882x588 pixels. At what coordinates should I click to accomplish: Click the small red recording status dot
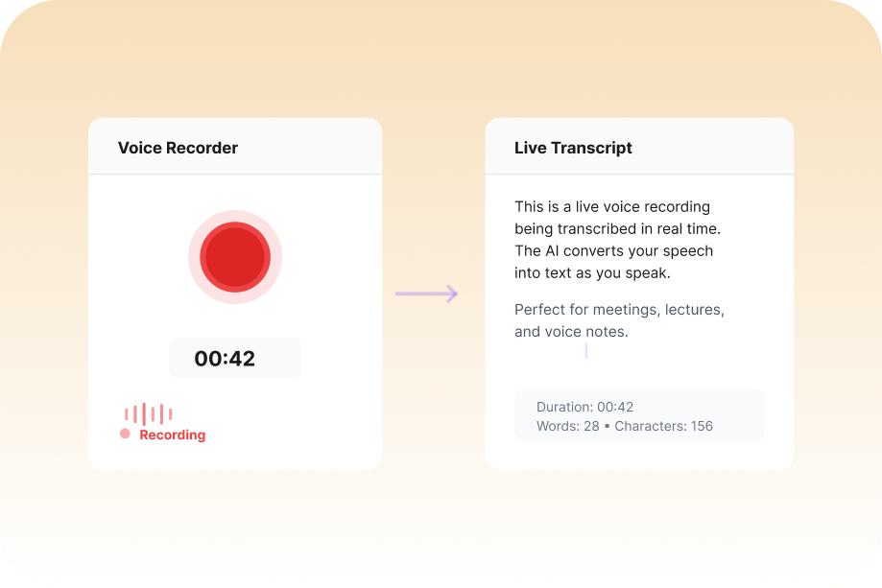pos(125,435)
